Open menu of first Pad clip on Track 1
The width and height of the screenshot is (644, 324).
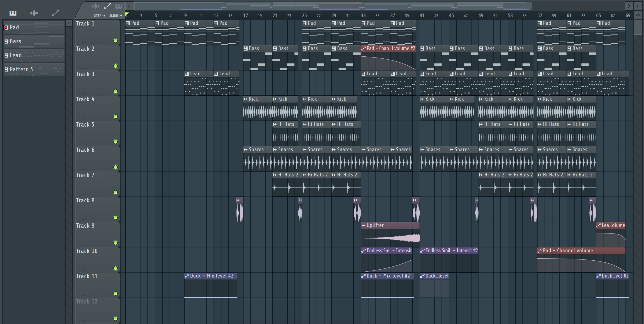[x=128, y=23]
